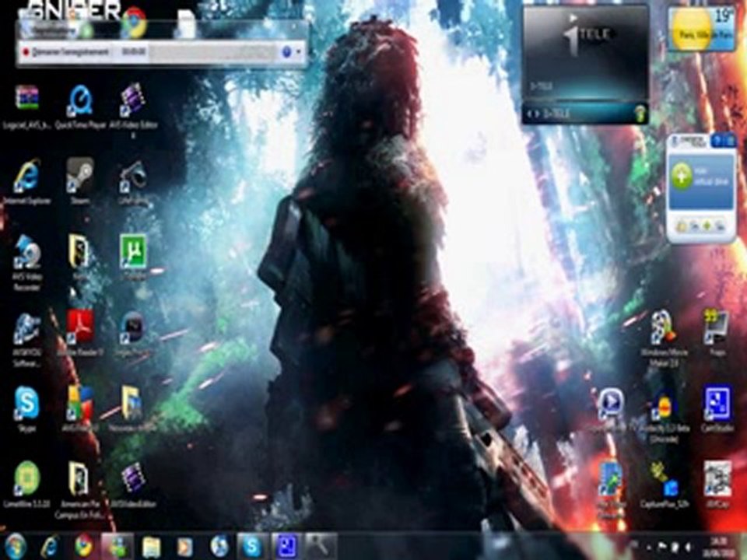
Task: Click the blue help icon on recorder bar
Action: coord(286,52)
